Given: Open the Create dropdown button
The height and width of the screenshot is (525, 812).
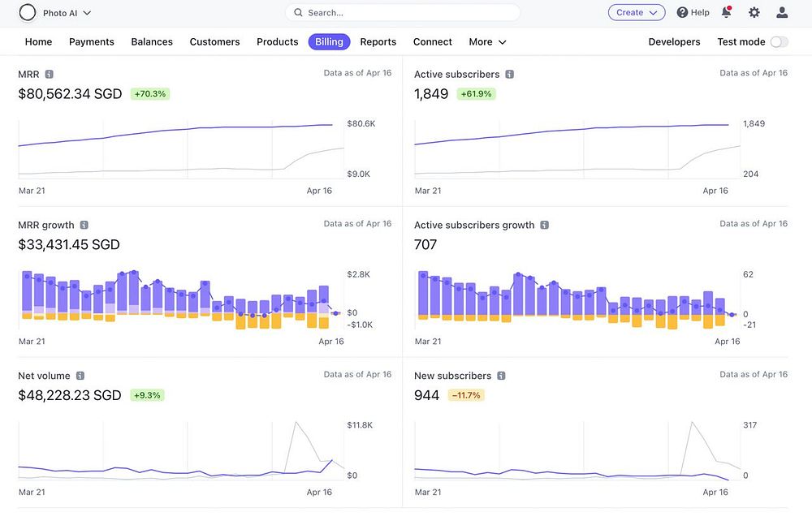Looking at the screenshot, I should [637, 12].
